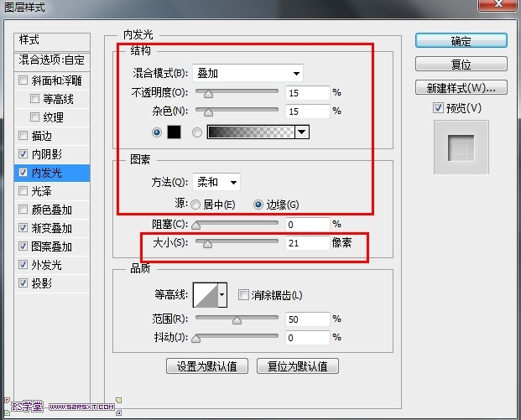Screen dimensions: 521x420
Task: Expand the 方法 technique dropdown
Action: (216, 182)
